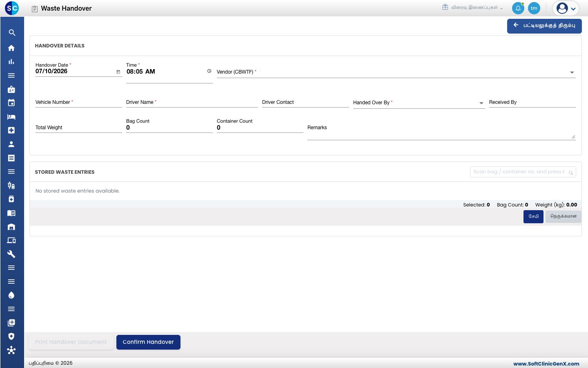
Task: Open the calendar appointments sidebar icon
Action: click(11, 103)
